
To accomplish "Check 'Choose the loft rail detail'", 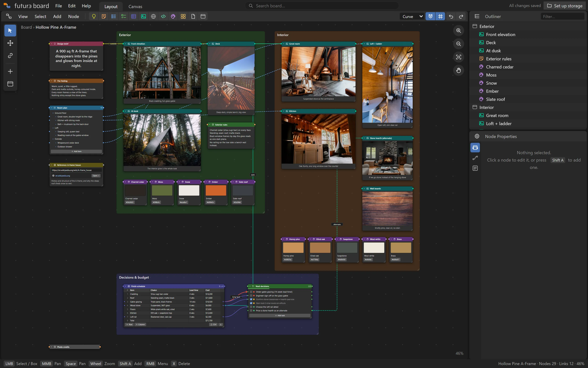I will coord(251,307).
